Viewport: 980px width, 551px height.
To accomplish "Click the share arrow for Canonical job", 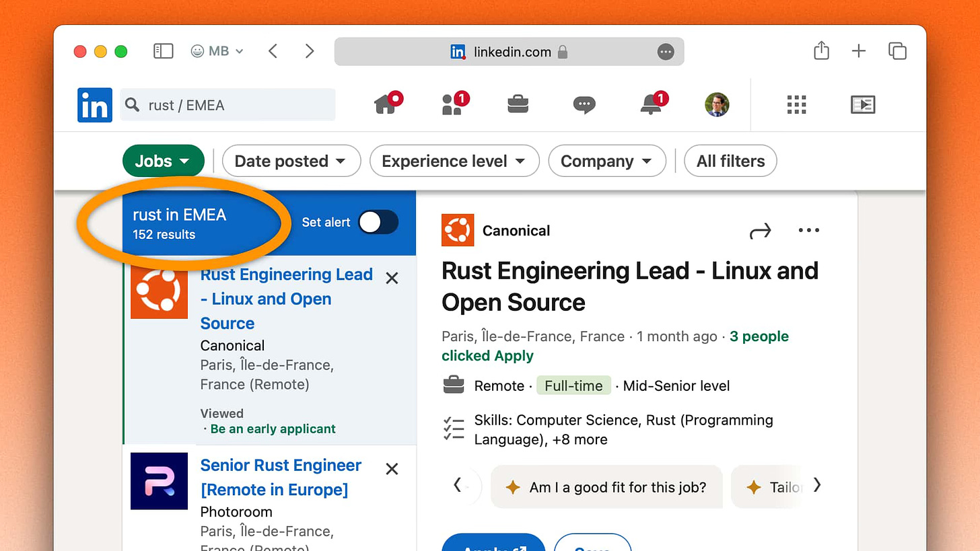I will [x=760, y=231].
